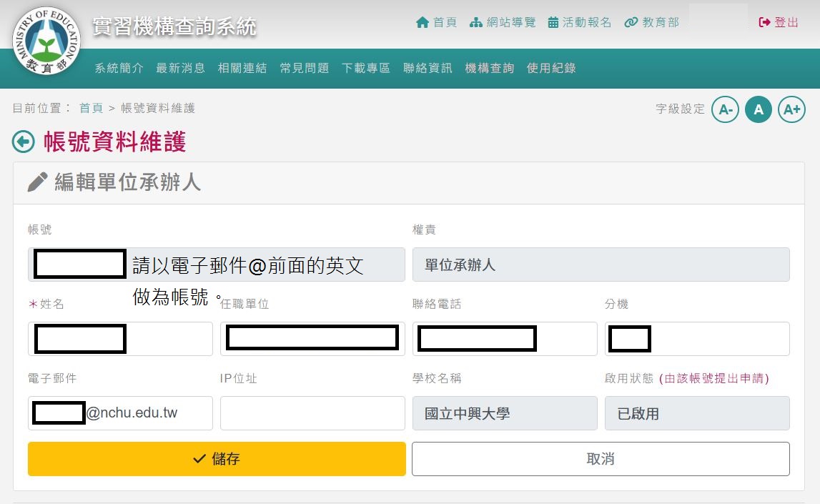This screenshot has width=820, height=504.
Task: Increase font size with A+ button
Action: [x=791, y=109]
